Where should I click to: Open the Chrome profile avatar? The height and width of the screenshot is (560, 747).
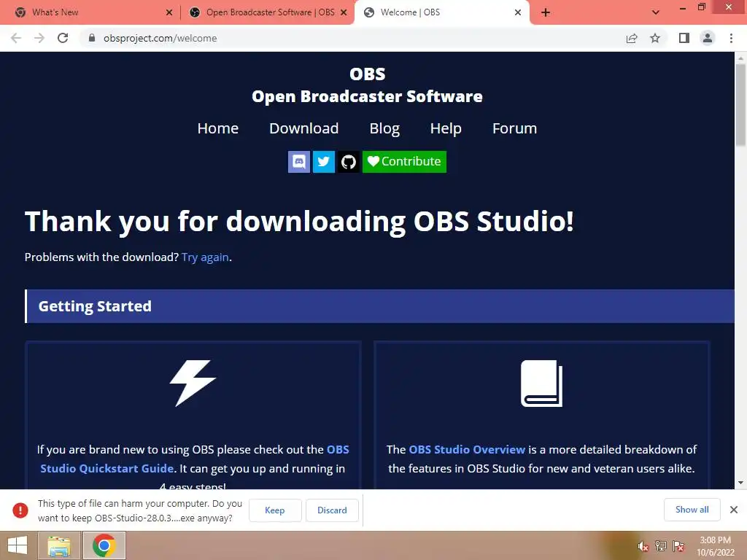[x=708, y=38]
